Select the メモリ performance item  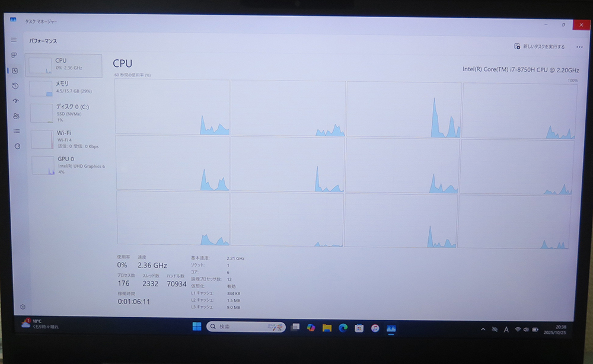pyautogui.click(x=65, y=88)
